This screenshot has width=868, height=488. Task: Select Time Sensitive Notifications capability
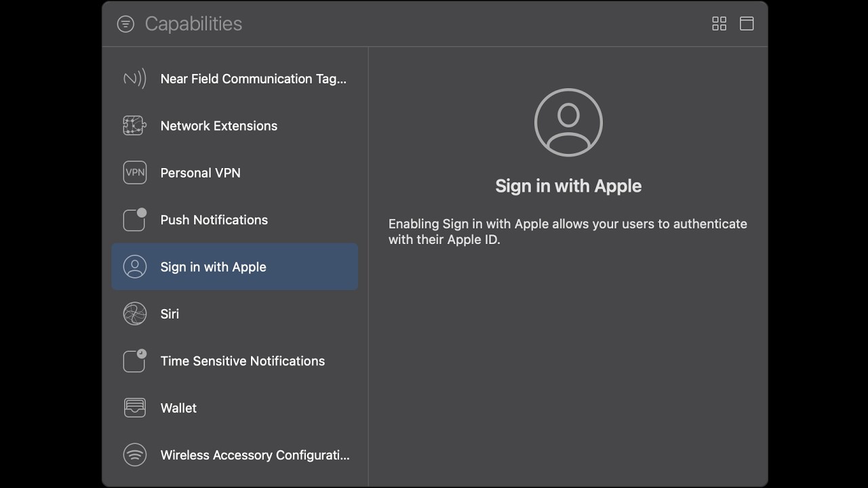(235, 361)
